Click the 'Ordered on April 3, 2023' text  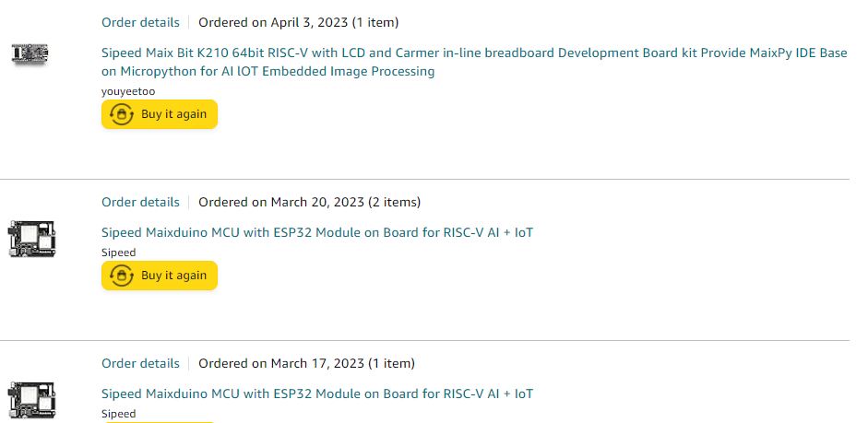(x=273, y=23)
